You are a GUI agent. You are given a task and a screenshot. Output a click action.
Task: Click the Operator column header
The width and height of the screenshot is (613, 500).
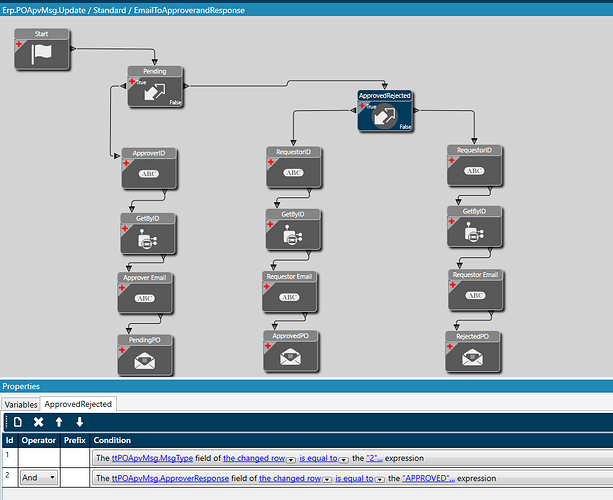click(x=39, y=440)
